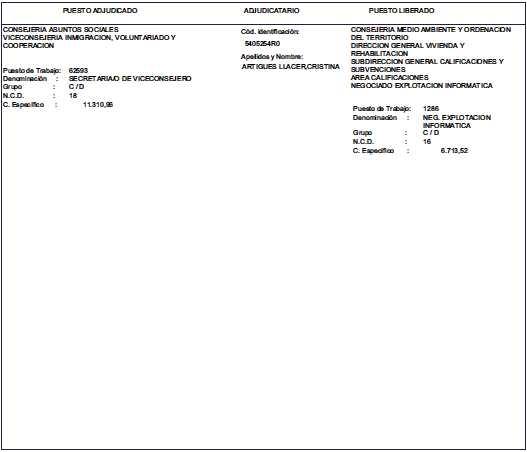Click SECRETARIA/O DE VICECONSEJERO denomination
Screen dimensions: 527x452
(x=130, y=79)
